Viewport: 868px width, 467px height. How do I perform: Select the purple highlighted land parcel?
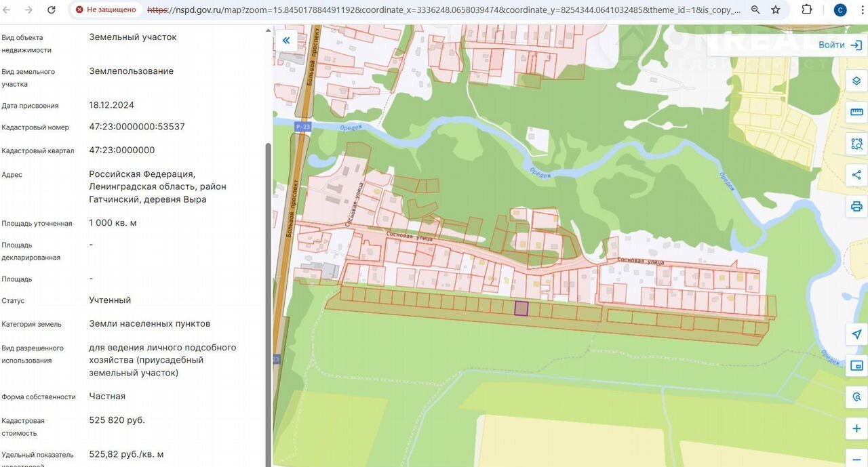(x=521, y=308)
